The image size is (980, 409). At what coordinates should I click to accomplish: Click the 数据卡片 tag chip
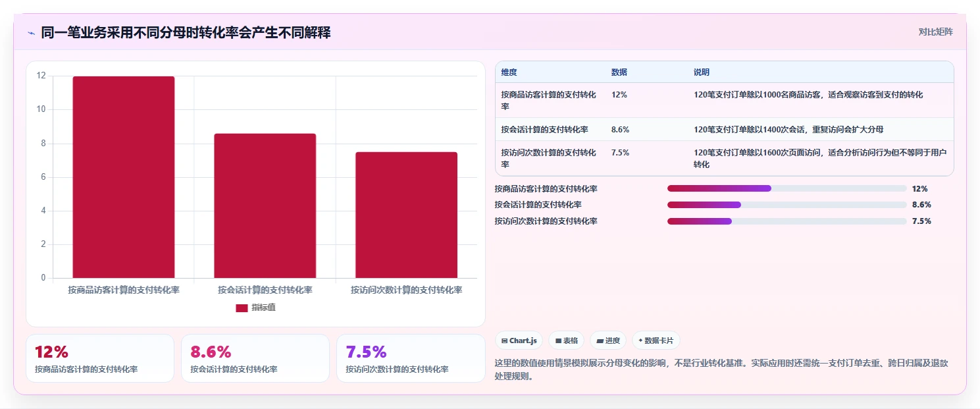coord(656,341)
